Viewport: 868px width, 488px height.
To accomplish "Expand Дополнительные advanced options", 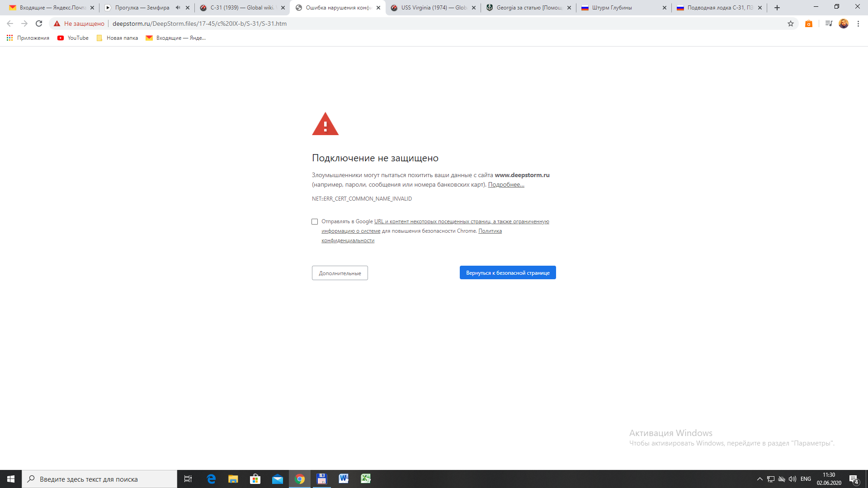I will coord(340,273).
